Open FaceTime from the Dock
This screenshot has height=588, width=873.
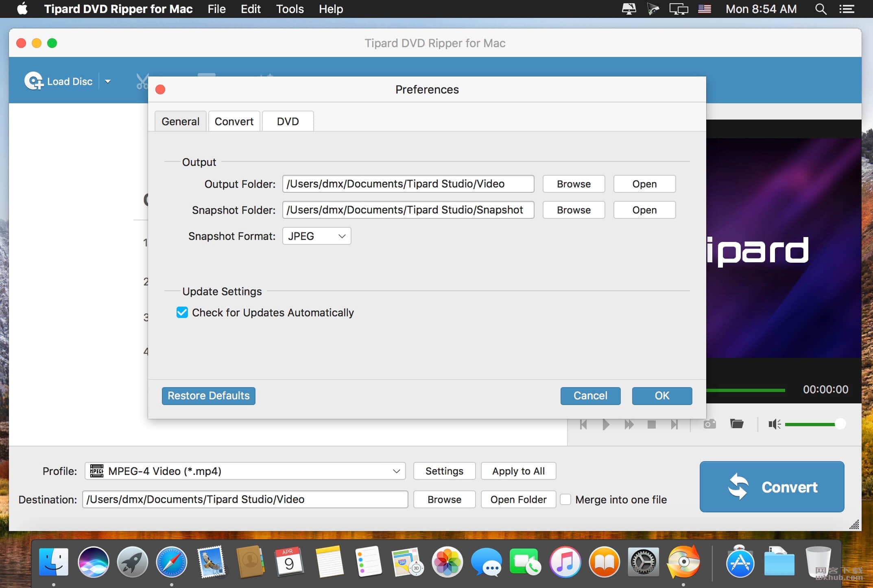pyautogui.click(x=526, y=562)
